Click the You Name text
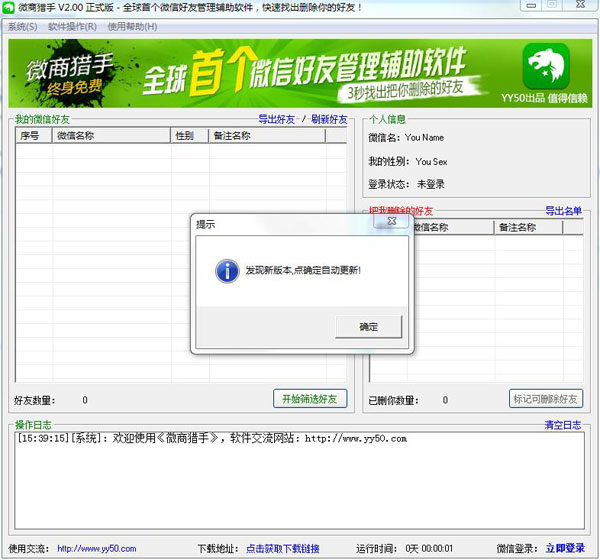 coord(424,137)
